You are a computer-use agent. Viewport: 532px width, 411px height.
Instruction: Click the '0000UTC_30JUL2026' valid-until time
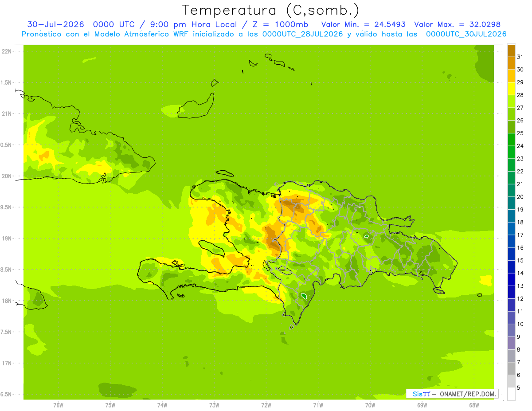click(466, 34)
